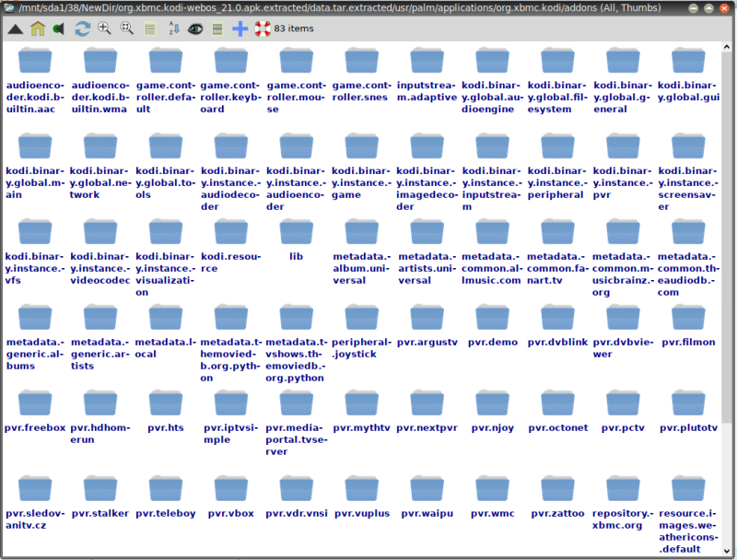Open help via lifebuoy icon
737x560 pixels.
pyautogui.click(x=263, y=29)
